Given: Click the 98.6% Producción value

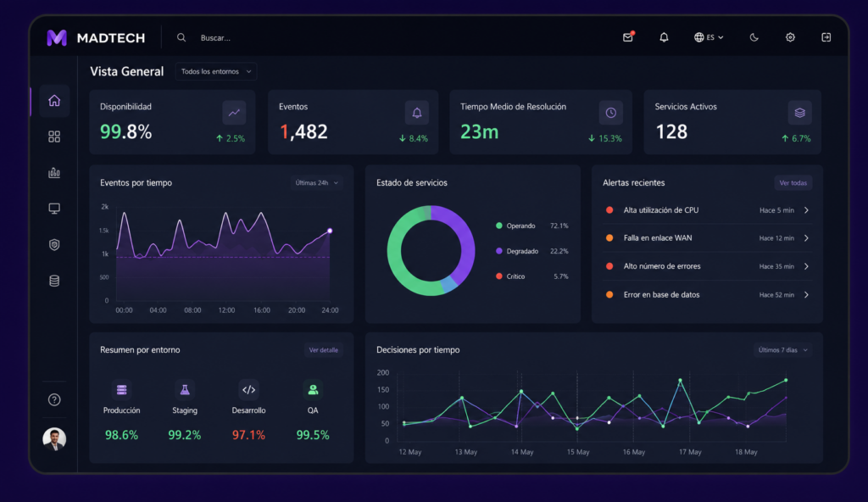Looking at the screenshot, I should 122,435.
